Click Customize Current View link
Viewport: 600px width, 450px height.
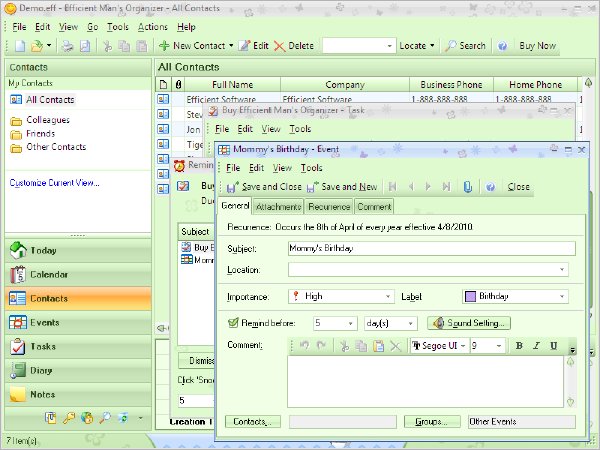pos(54,183)
